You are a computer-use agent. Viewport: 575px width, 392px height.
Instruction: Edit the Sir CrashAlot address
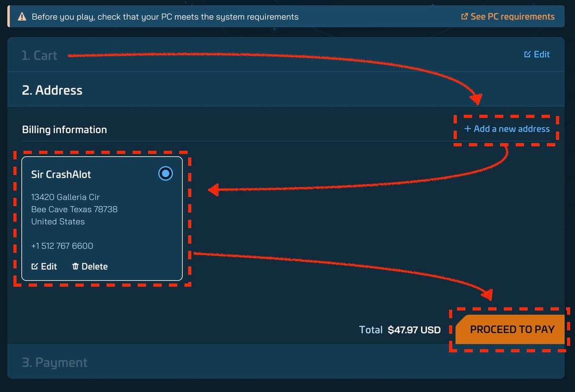point(44,267)
